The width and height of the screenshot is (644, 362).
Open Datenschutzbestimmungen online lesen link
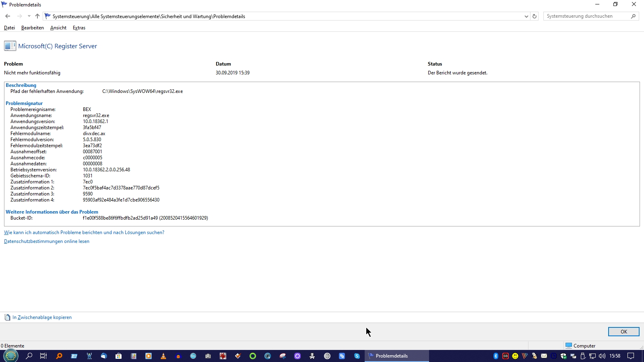pos(47,241)
